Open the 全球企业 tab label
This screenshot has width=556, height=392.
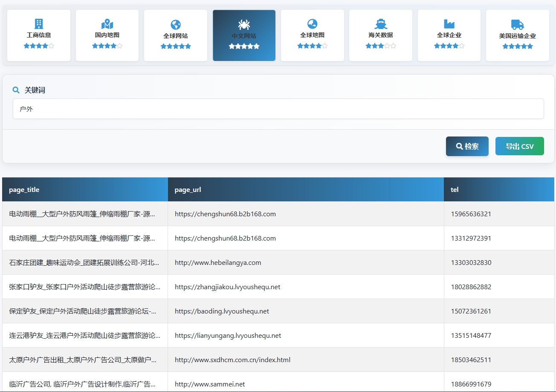(x=449, y=35)
